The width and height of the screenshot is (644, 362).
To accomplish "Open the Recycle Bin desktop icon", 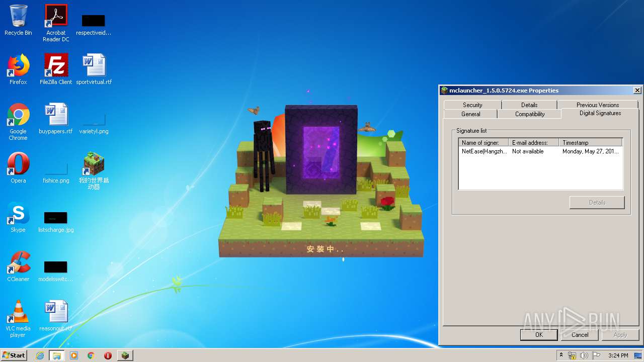I will 18,20.
